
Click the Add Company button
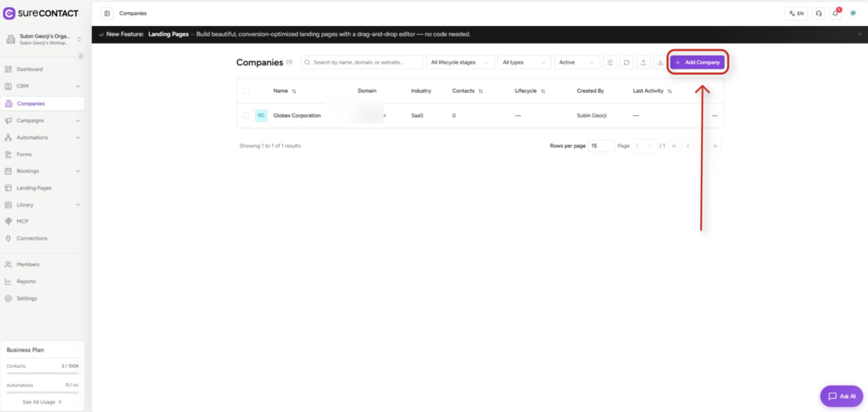click(x=697, y=62)
